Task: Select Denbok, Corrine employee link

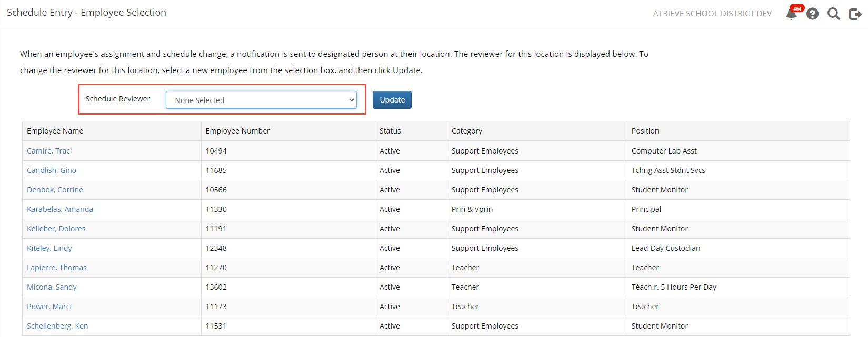Action: (55, 190)
